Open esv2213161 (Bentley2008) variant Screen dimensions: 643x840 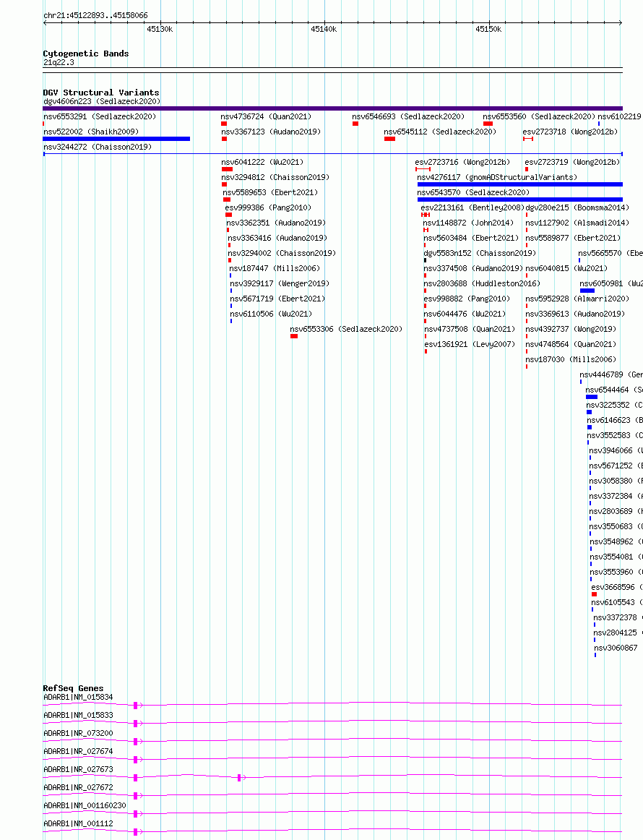click(x=472, y=208)
